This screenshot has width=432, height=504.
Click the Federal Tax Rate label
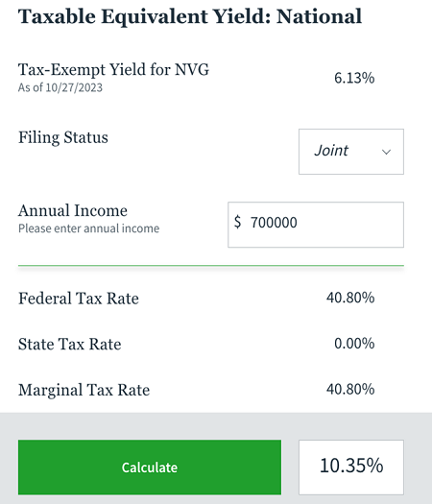coord(79,299)
